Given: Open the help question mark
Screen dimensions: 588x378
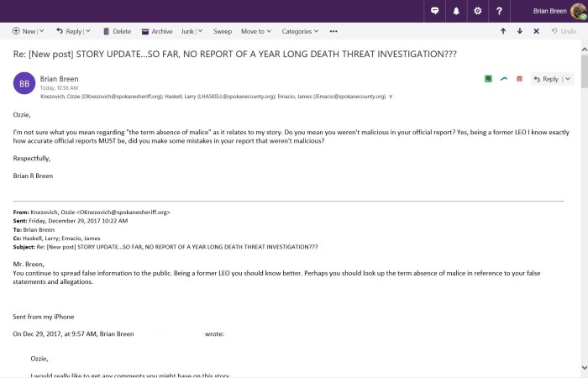Looking at the screenshot, I should coord(499,11).
